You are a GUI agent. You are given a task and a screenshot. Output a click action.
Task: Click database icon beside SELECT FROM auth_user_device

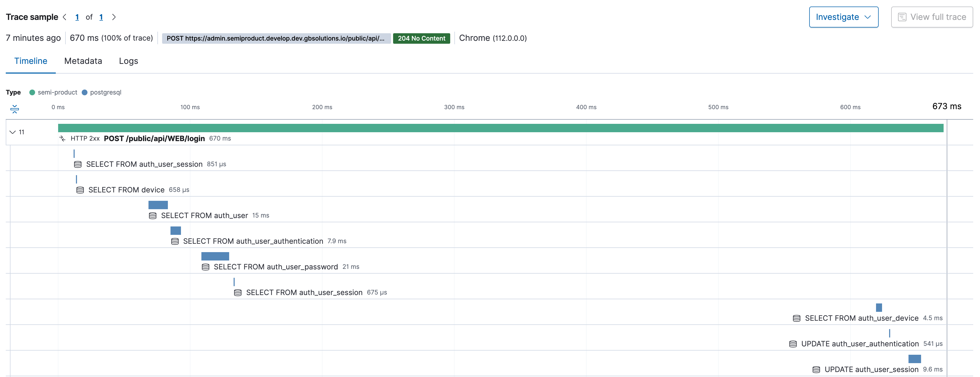pyautogui.click(x=796, y=318)
